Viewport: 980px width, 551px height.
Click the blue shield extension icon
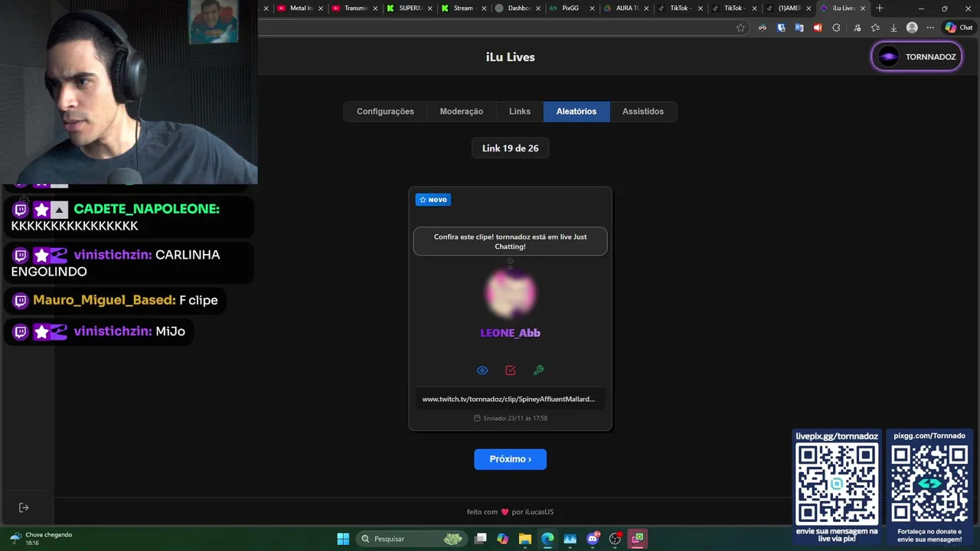781,28
